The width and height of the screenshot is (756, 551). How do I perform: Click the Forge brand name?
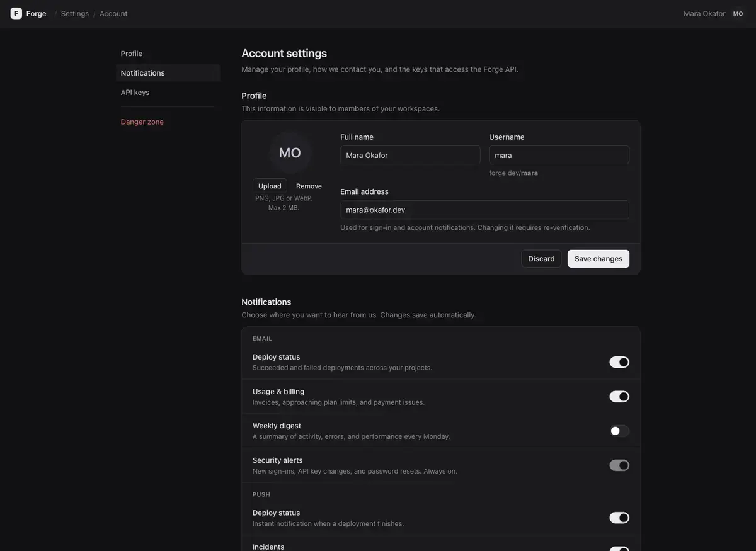point(36,13)
